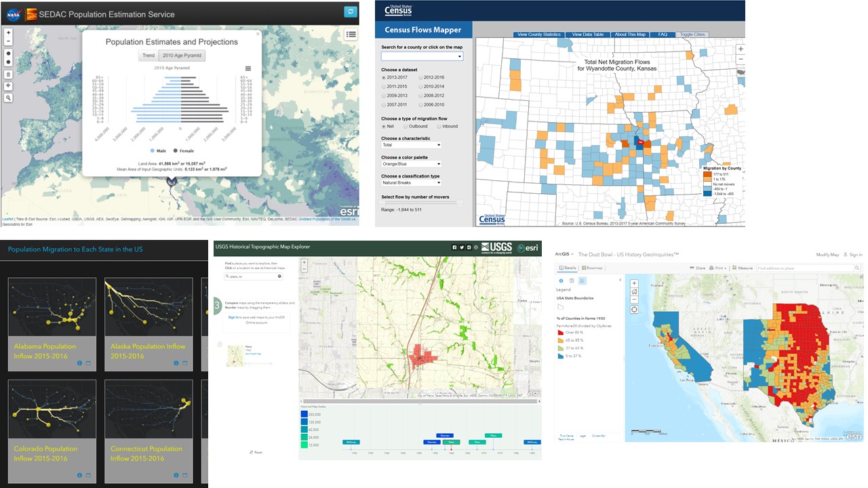
Task: Click the Facebook icon in USGS header
Action: pyautogui.click(x=454, y=247)
